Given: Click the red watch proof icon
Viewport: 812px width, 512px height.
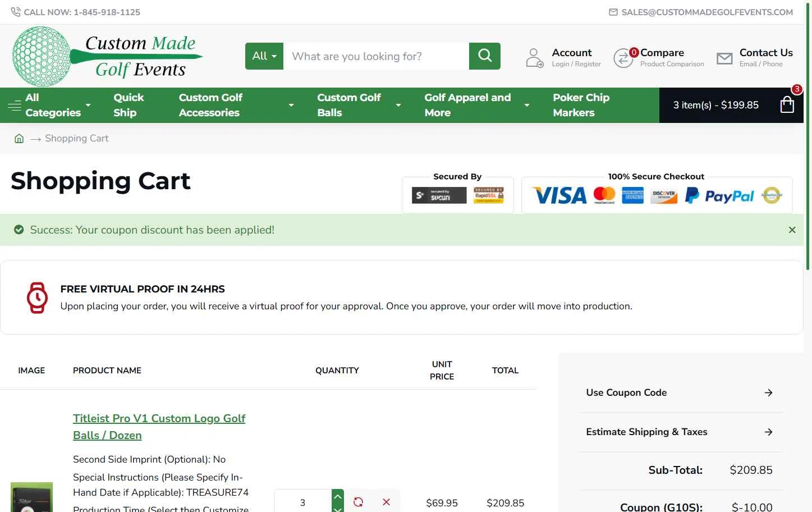Looking at the screenshot, I should [38, 298].
